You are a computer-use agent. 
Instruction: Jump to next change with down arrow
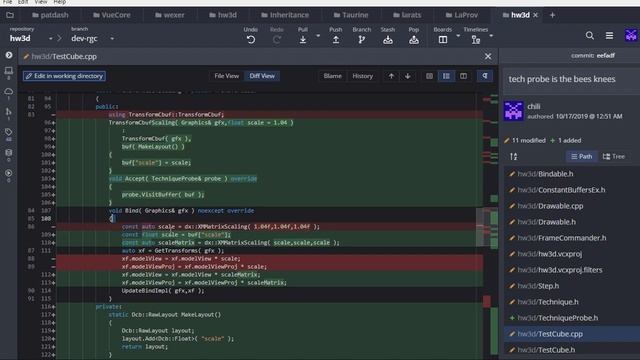click(x=407, y=76)
